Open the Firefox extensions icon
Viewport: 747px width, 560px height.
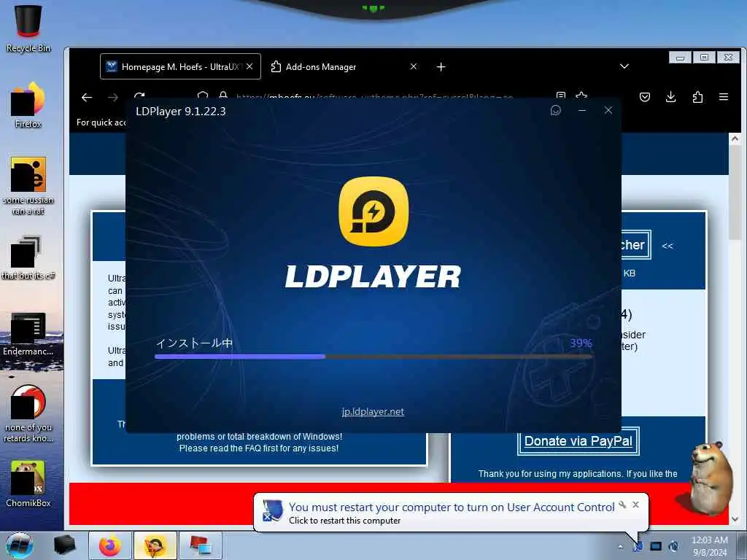click(697, 97)
